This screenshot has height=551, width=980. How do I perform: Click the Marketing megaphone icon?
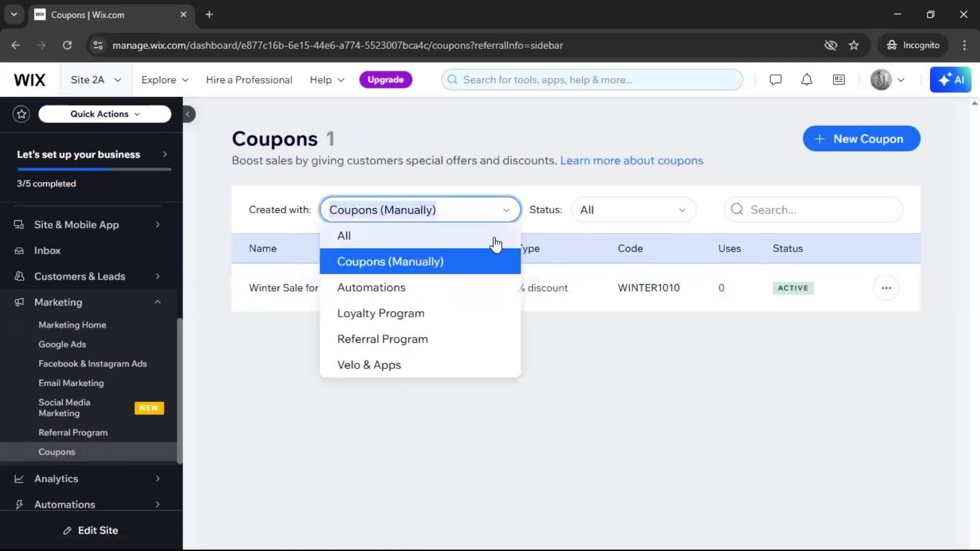click(19, 302)
